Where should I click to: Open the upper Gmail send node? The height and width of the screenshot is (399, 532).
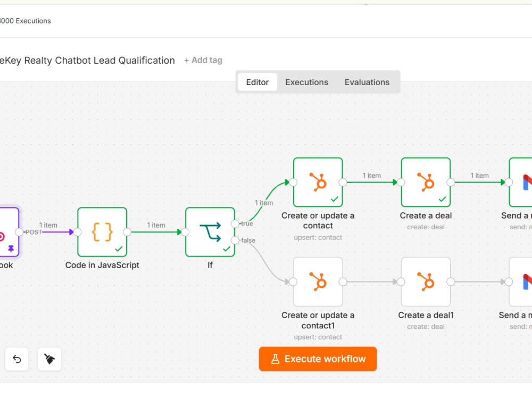pos(520,182)
